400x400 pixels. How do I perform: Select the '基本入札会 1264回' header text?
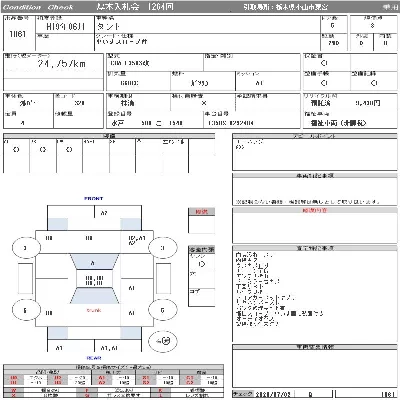135,7
